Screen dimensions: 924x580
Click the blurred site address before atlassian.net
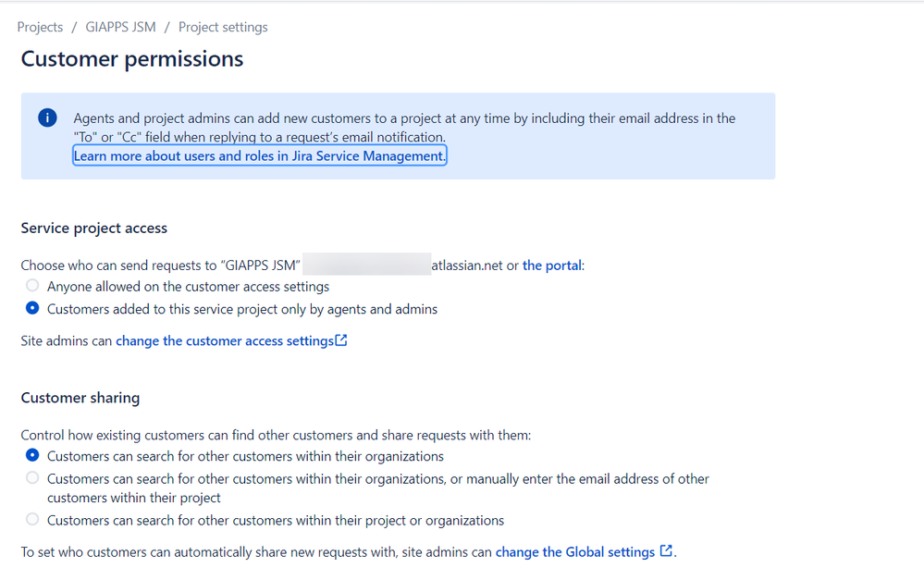[366, 264]
